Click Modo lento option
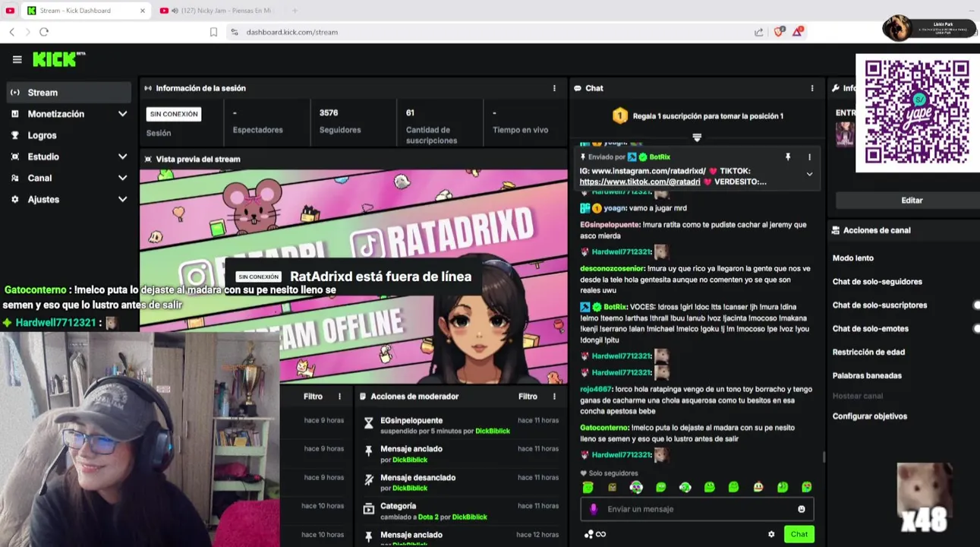The width and height of the screenshot is (980, 547). tap(852, 258)
